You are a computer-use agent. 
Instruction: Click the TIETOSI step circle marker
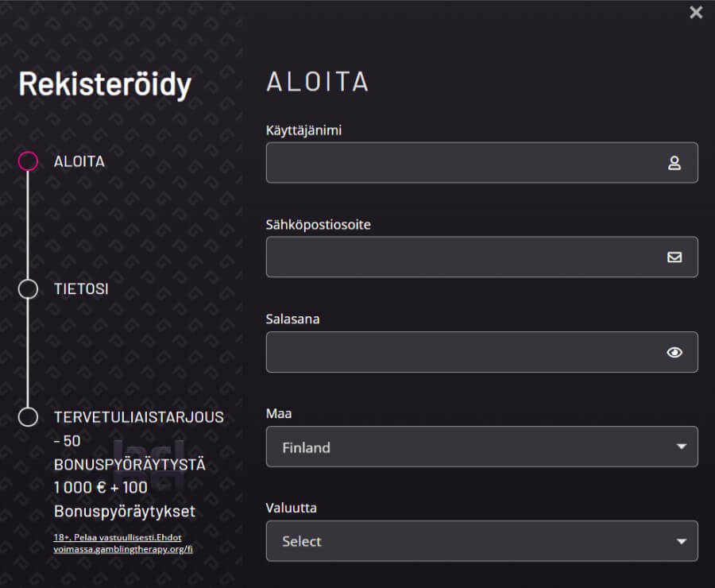(x=28, y=288)
